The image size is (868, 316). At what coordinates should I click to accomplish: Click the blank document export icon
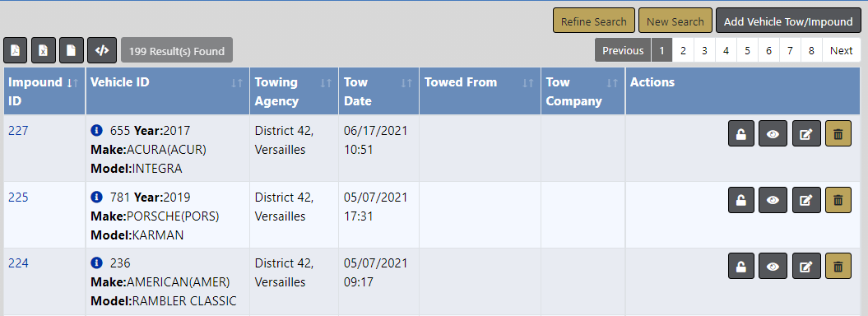[72, 50]
